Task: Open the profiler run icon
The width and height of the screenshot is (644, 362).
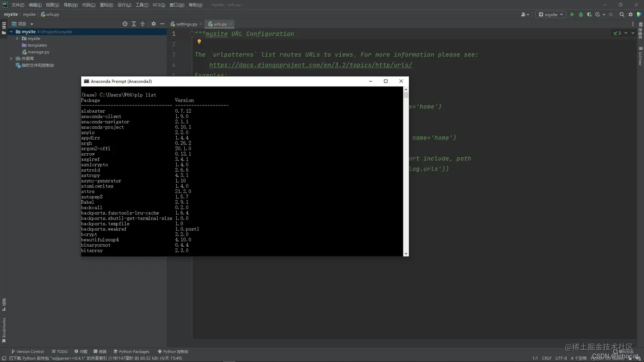Action: pos(598,14)
